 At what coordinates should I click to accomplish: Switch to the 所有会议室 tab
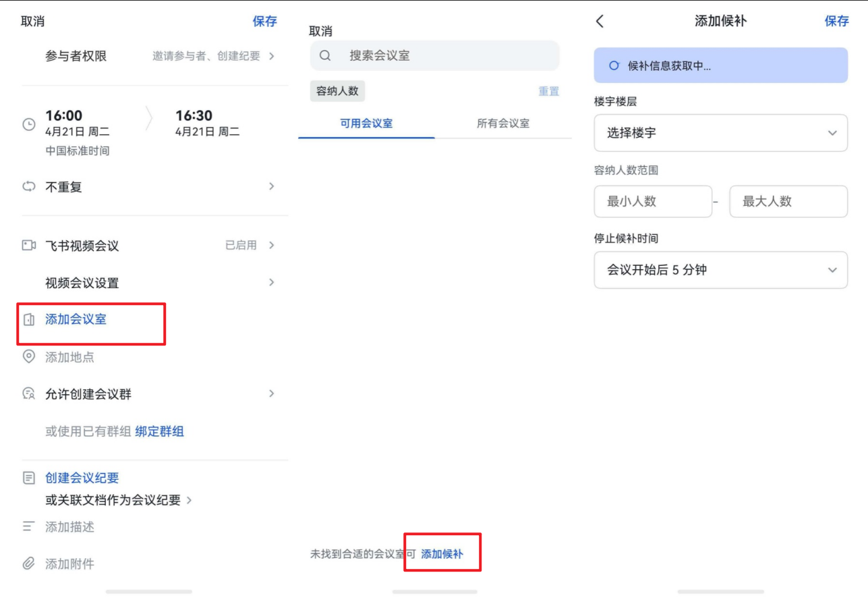[503, 123]
